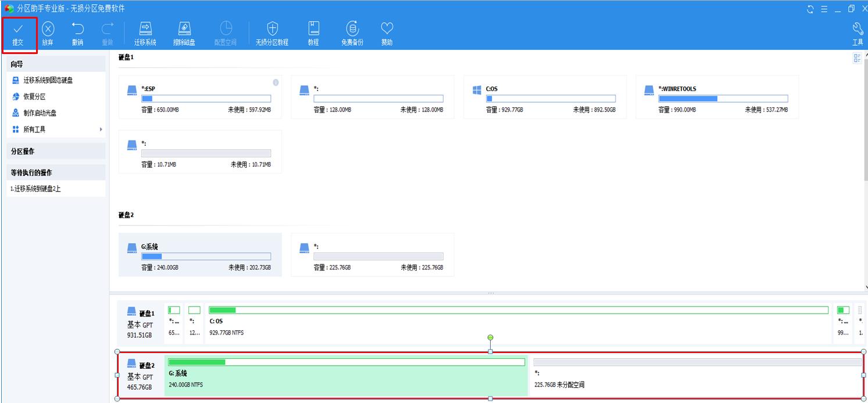Select the *:ESP partition card
Screen dimensions: 868x403
tap(200, 97)
